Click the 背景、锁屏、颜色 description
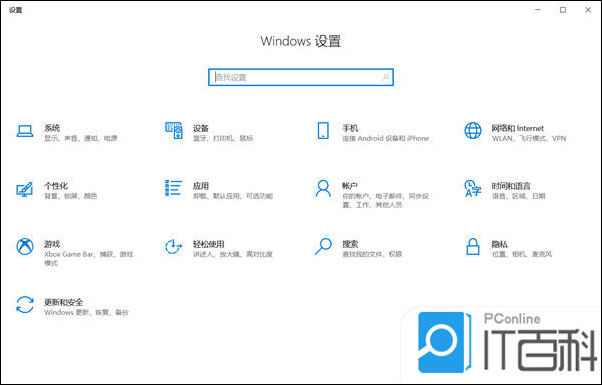The height and width of the screenshot is (385, 602). pyautogui.click(x=70, y=196)
